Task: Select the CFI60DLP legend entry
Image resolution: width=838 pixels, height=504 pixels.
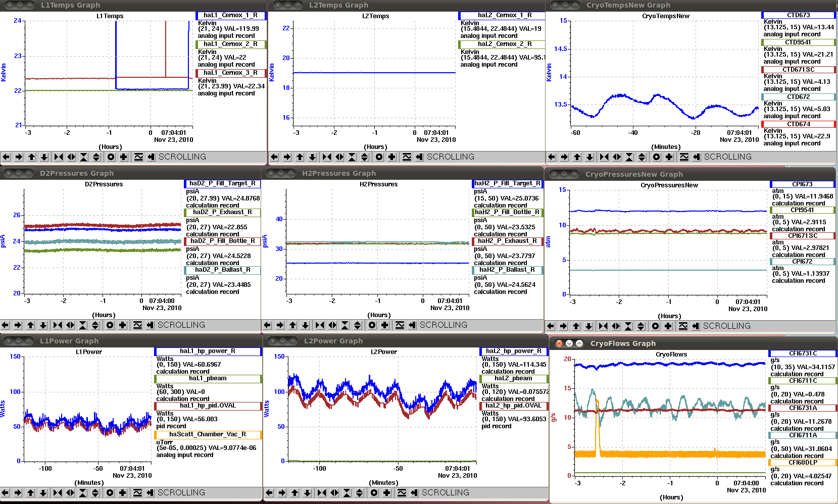Action: [803, 463]
